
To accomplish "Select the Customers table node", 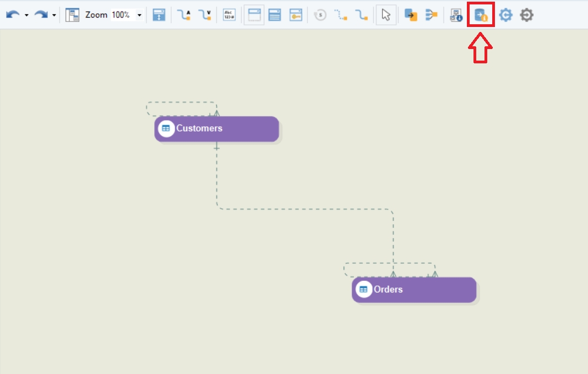I will [216, 129].
